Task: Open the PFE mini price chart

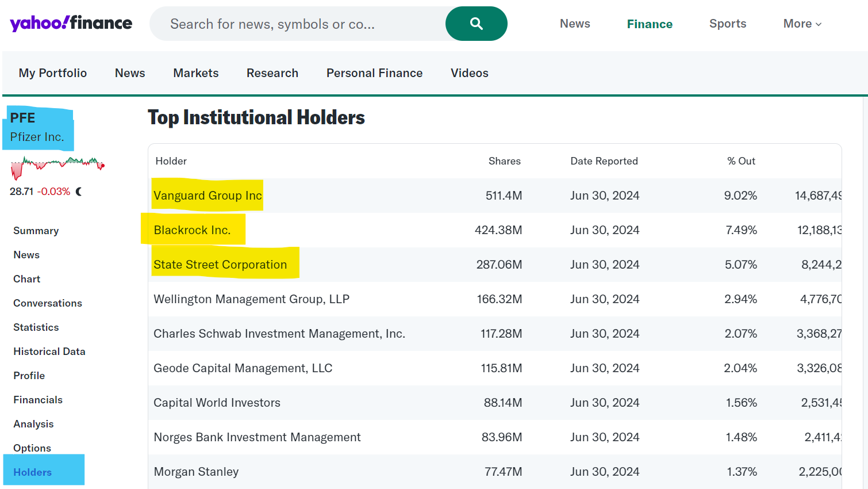Action: [x=57, y=167]
